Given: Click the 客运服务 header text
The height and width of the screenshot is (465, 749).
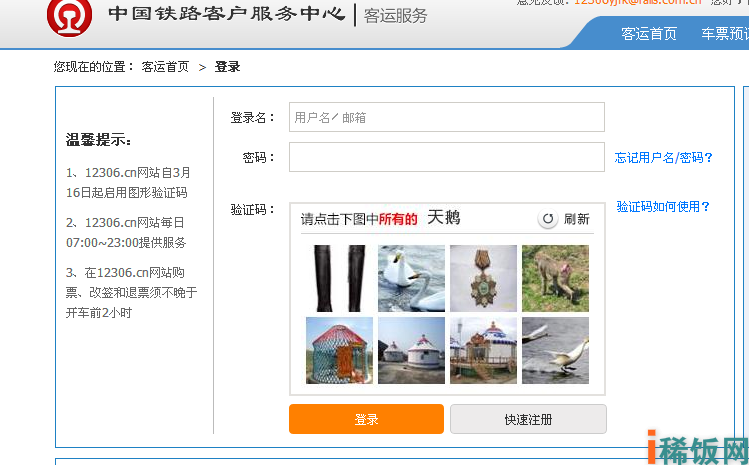Looking at the screenshot, I should [396, 16].
